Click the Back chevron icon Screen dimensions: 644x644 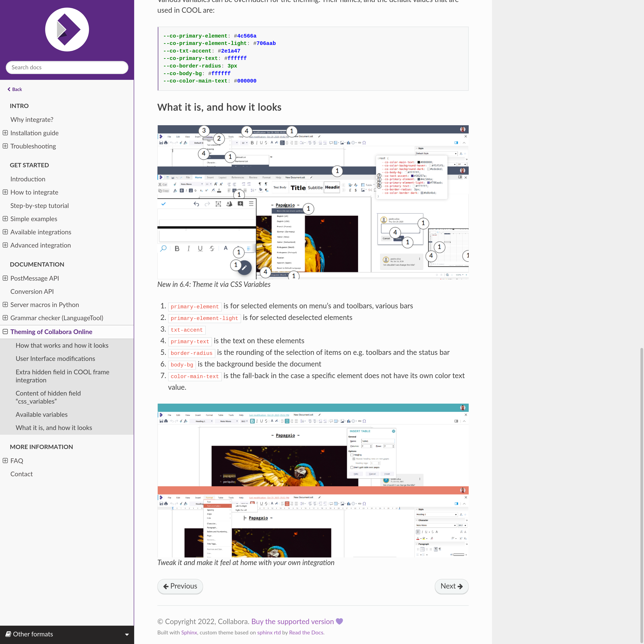(9, 89)
